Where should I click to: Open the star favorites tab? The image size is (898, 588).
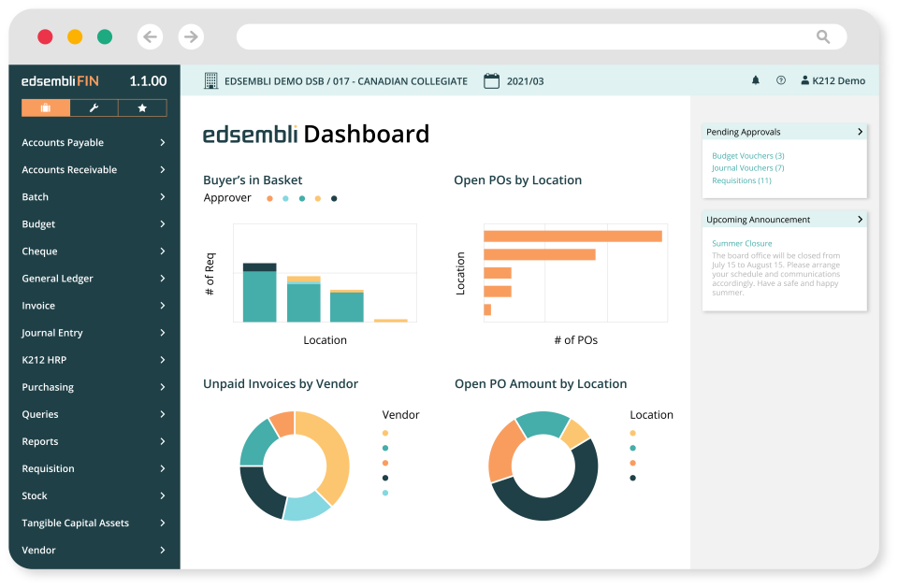coord(142,108)
